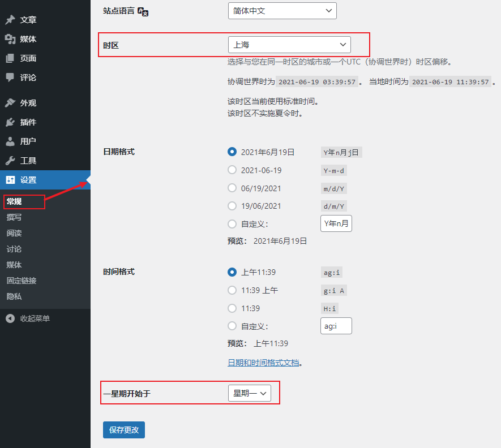Screen dimensions: 501x448
Task: Click the comment bubble icon beside 评论
Action: click(x=10, y=77)
